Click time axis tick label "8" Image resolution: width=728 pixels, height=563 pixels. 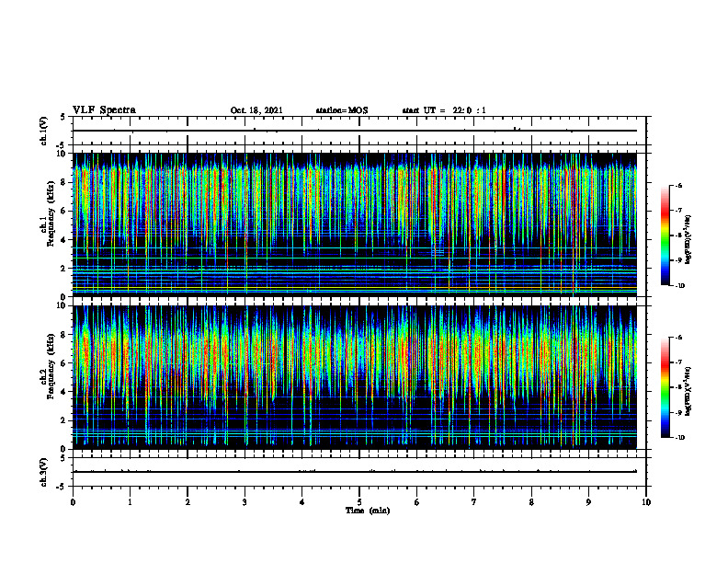coord(531,502)
